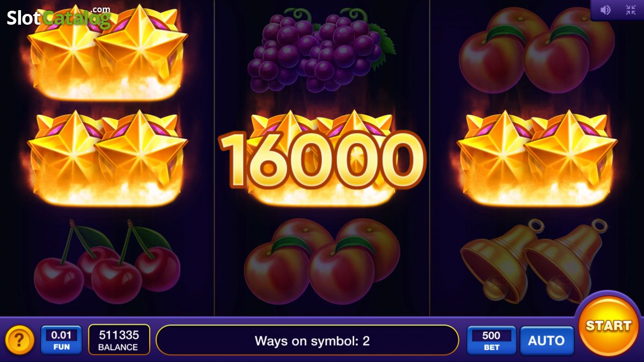Click the golden bells symbol

[534, 261]
